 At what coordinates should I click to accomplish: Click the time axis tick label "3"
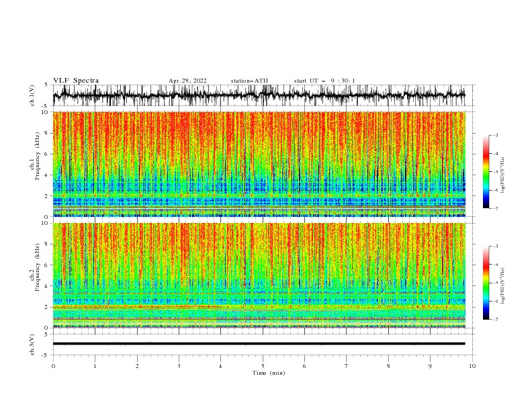179,366
